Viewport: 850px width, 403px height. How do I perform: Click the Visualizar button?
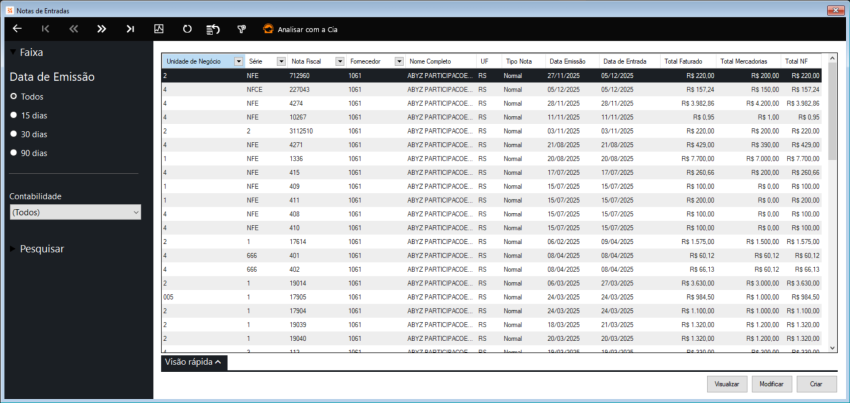tap(727, 383)
